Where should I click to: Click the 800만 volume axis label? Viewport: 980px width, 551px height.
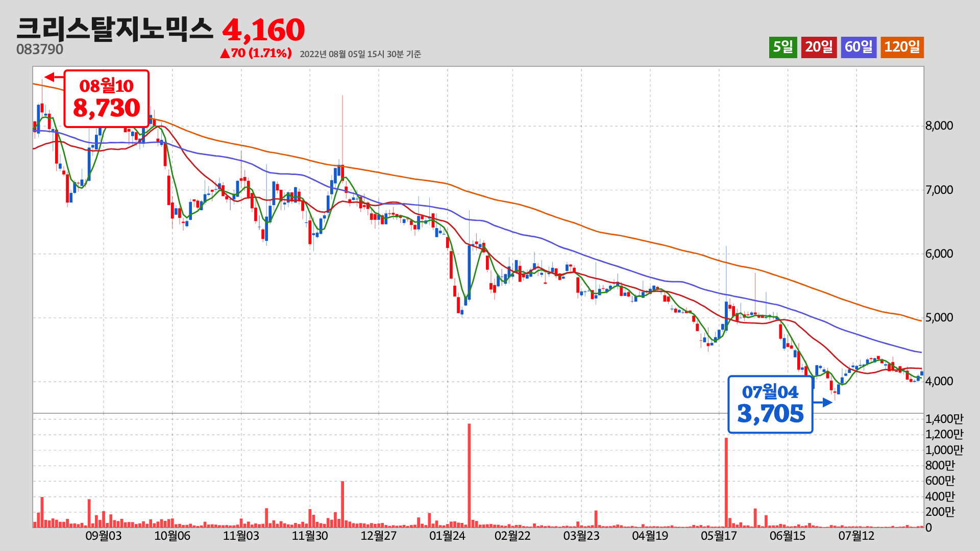940,466
